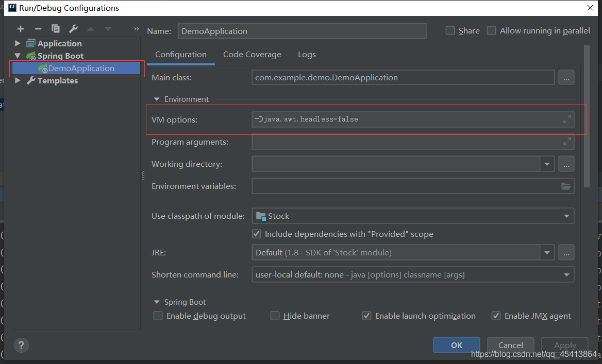Move configuration down with arrow icon
The image size is (602, 364).
(108, 29)
